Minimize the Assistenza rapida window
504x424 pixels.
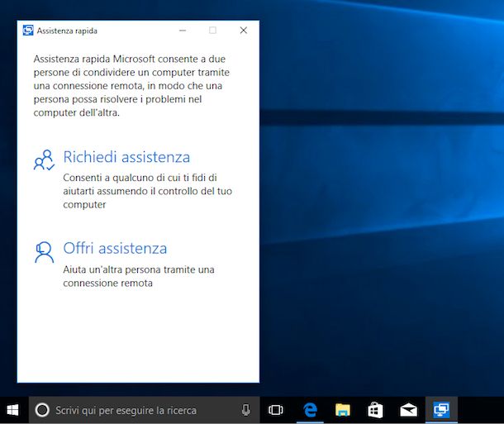pos(183,31)
